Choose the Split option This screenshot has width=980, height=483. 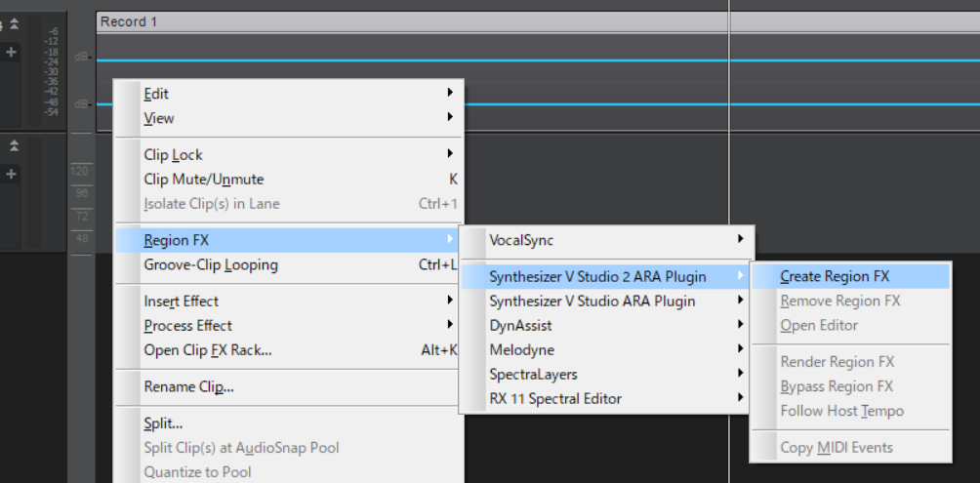coord(289,423)
